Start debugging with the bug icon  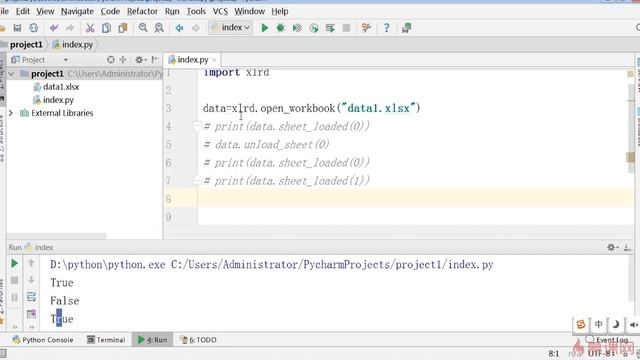click(x=280, y=28)
